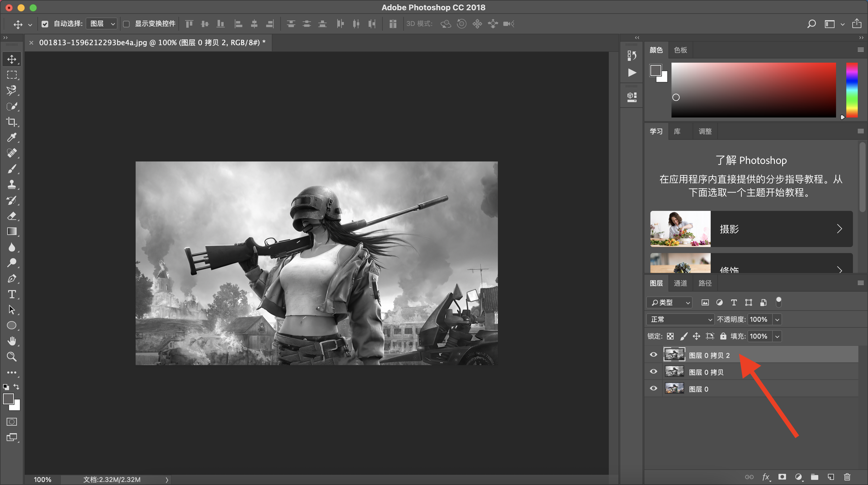Select the Gradient tool
This screenshot has width=868, height=485.
[x=12, y=231]
